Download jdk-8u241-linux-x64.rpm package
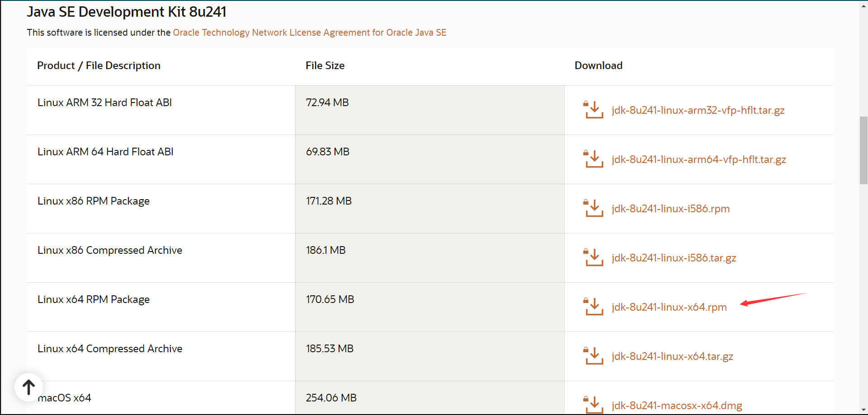 point(669,308)
